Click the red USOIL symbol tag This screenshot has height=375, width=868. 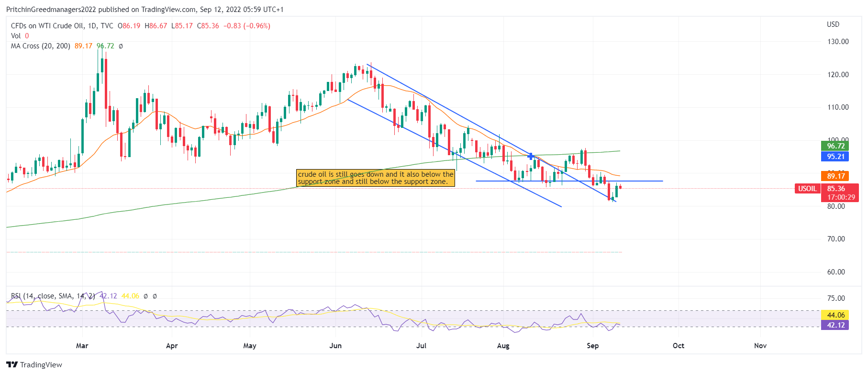tap(807, 189)
